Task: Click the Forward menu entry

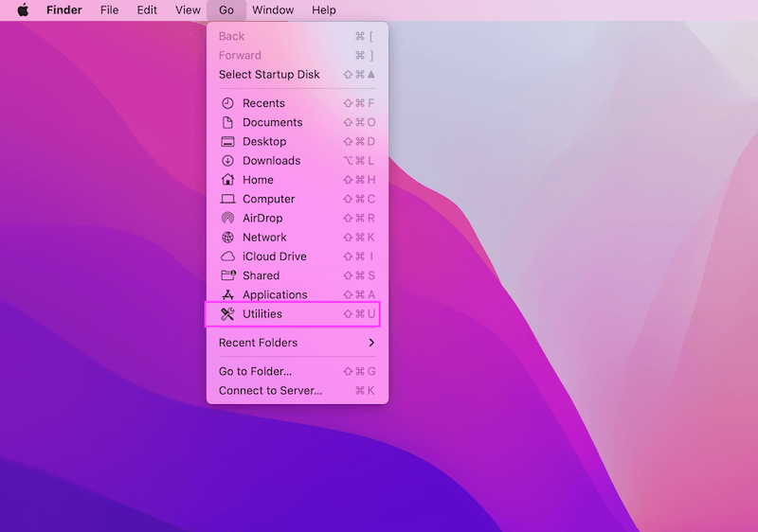Action: pos(298,56)
